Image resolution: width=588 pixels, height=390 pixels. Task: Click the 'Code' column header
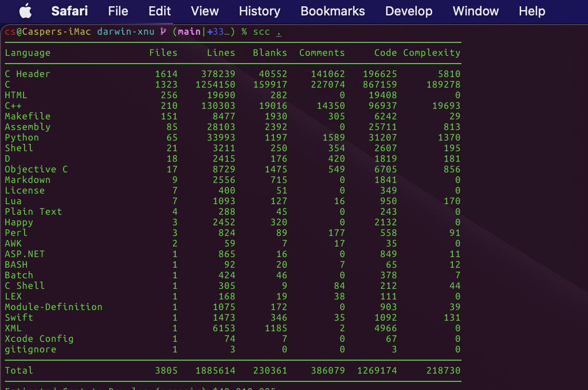click(x=385, y=53)
